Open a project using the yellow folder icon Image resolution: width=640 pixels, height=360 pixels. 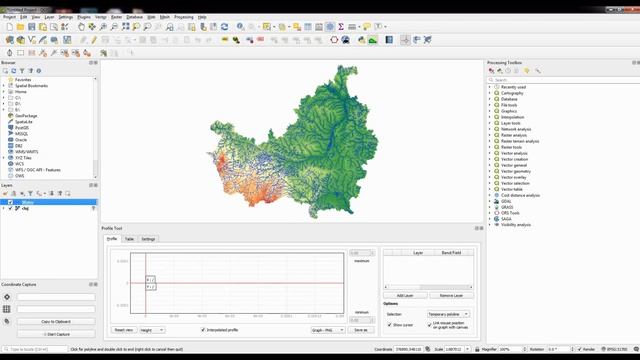(20, 27)
